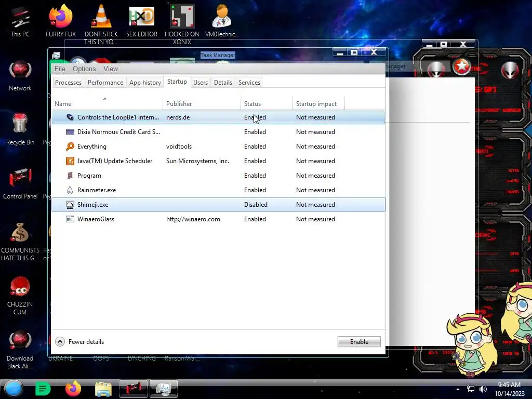532x399 pixels.
Task: Open the View menu
Action: (x=111, y=69)
